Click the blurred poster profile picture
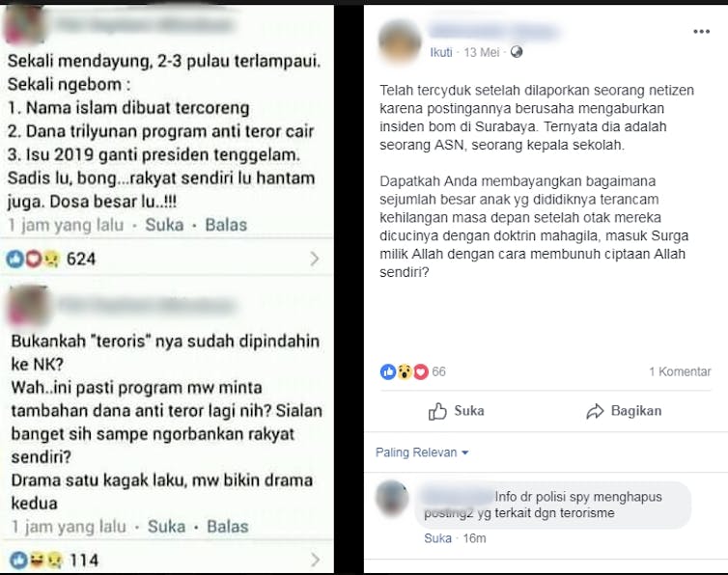This screenshot has width=728, height=575. [400, 41]
